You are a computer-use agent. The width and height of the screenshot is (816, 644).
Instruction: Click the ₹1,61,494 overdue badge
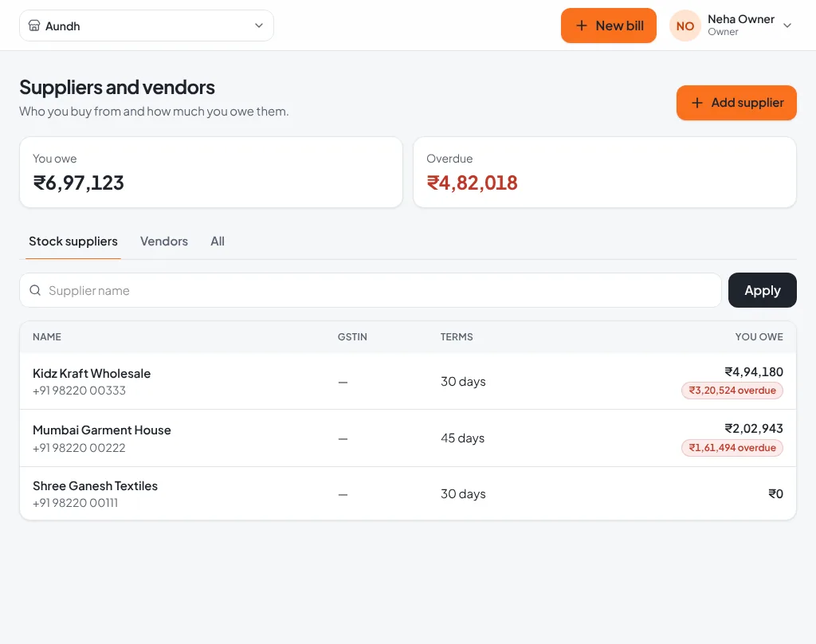[x=732, y=448]
